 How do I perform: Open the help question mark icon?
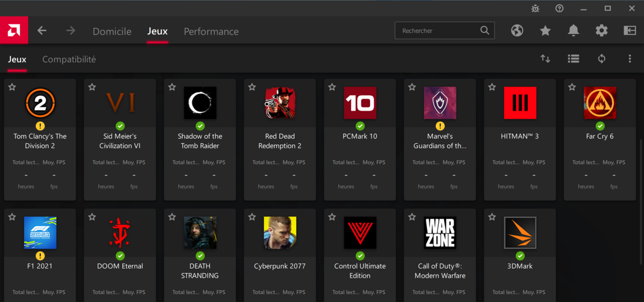[560, 8]
